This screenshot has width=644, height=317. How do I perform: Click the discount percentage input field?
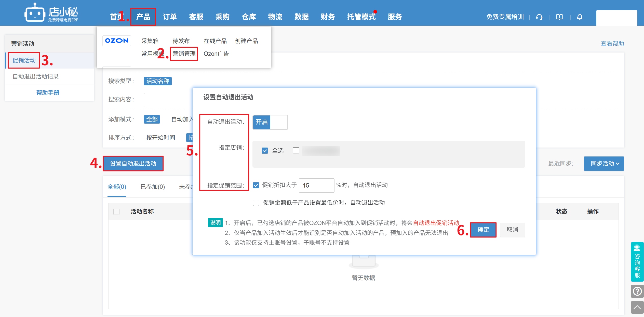click(316, 186)
